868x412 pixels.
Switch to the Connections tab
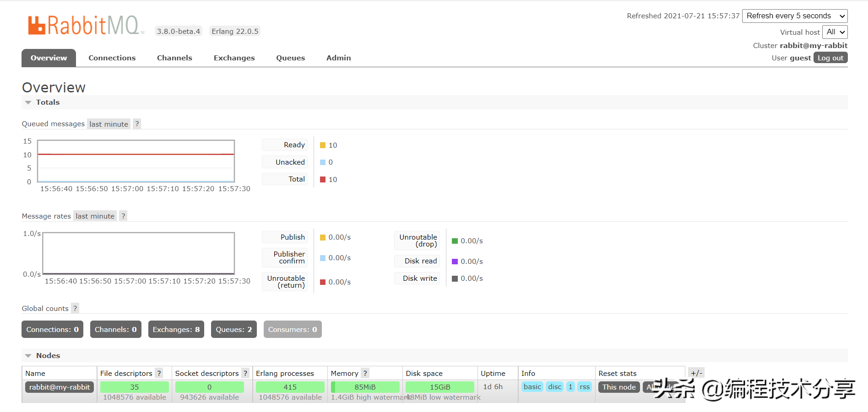click(112, 58)
